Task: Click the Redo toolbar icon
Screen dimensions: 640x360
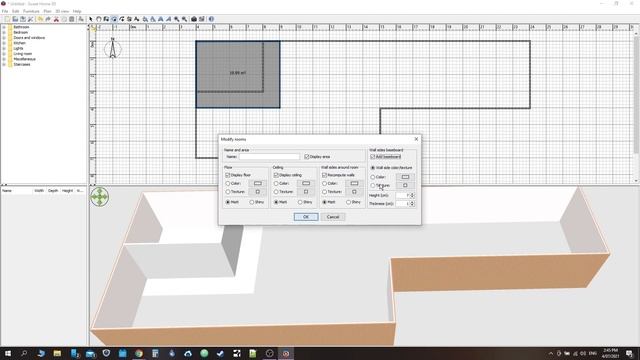Action: [48, 19]
